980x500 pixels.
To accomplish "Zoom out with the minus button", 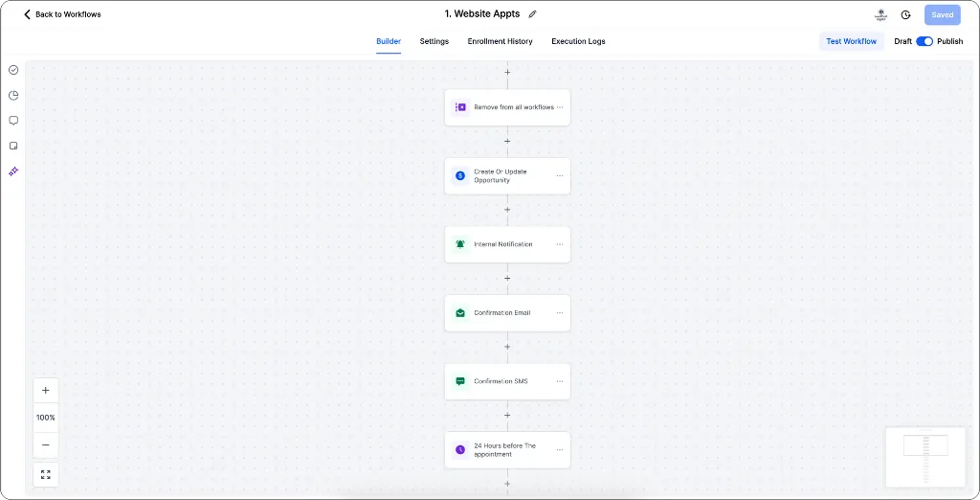I will pos(46,444).
